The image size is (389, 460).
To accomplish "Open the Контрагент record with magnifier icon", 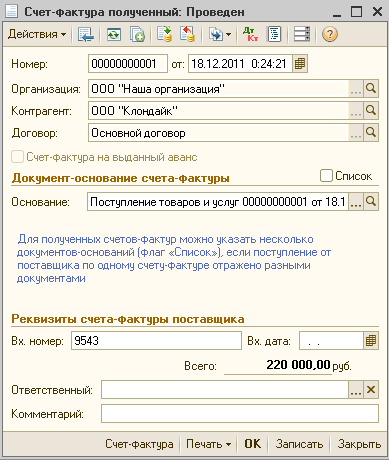I will [371, 111].
